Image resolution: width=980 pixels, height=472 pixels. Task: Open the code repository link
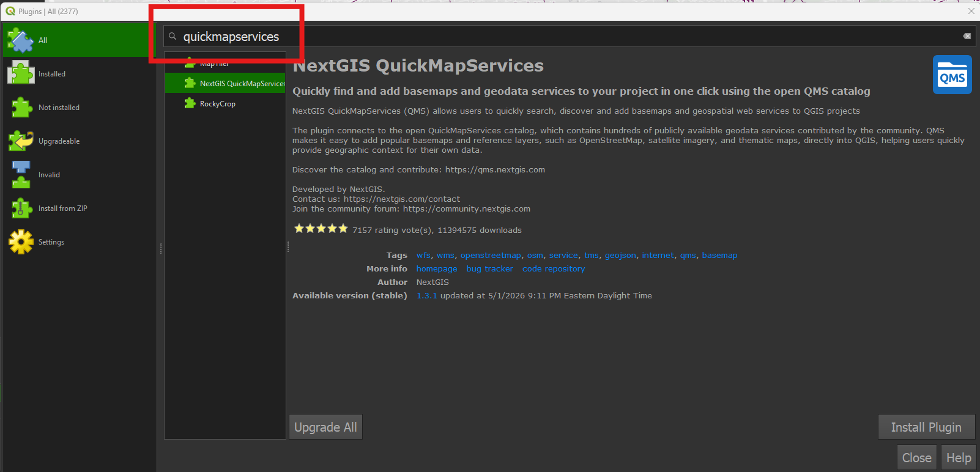[x=554, y=269]
